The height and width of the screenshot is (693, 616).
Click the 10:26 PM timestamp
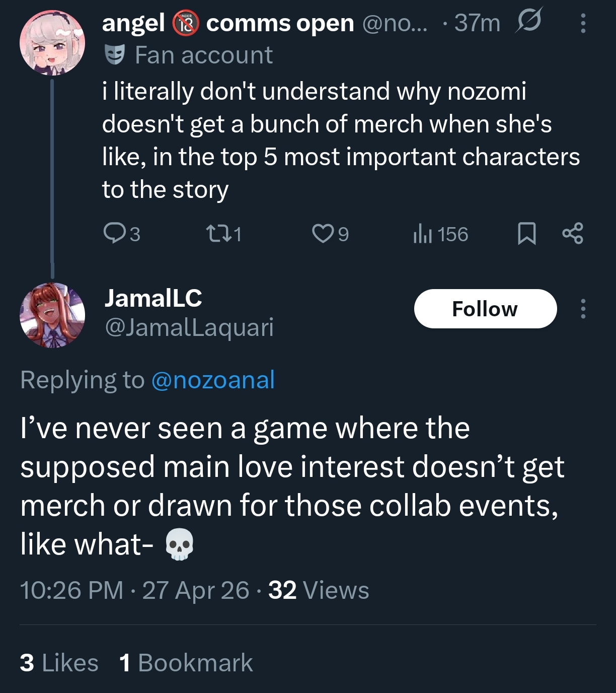click(71, 590)
